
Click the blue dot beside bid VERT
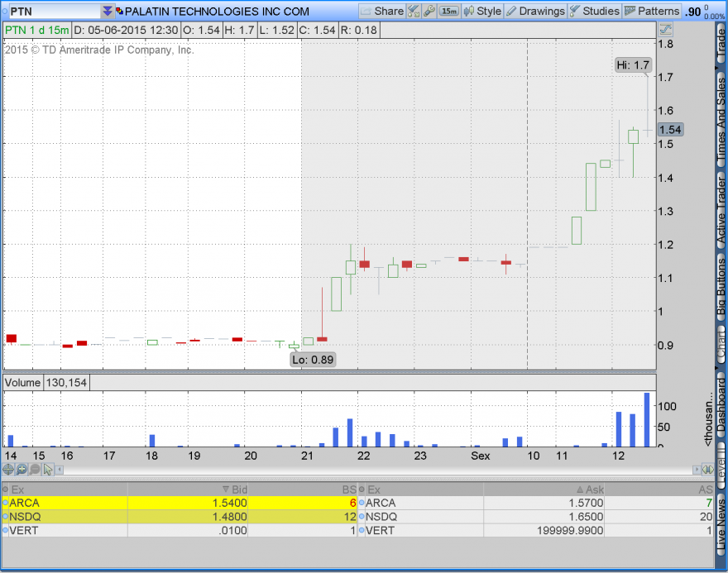click(x=5, y=530)
